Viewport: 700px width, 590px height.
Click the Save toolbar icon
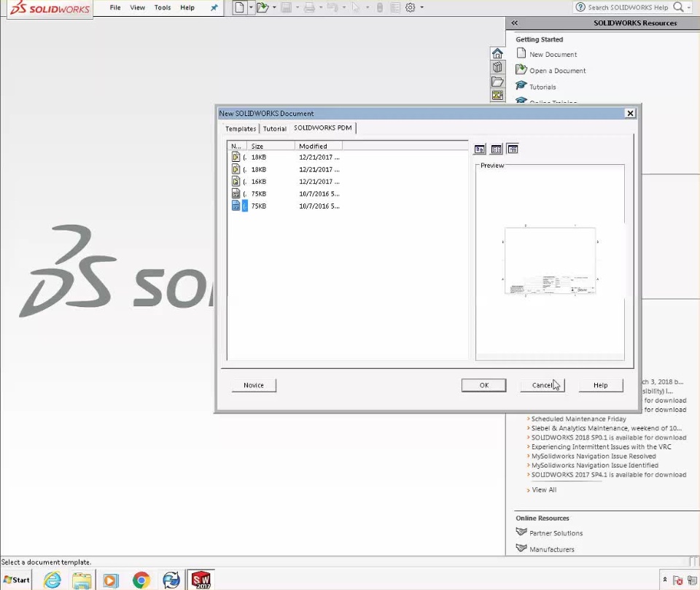pos(286,7)
